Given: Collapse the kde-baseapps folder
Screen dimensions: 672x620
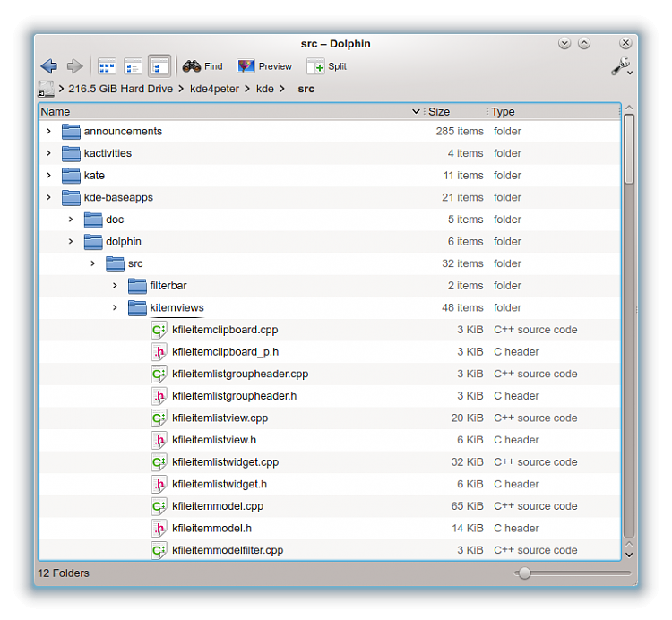Looking at the screenshot, I should click(49, 197).
